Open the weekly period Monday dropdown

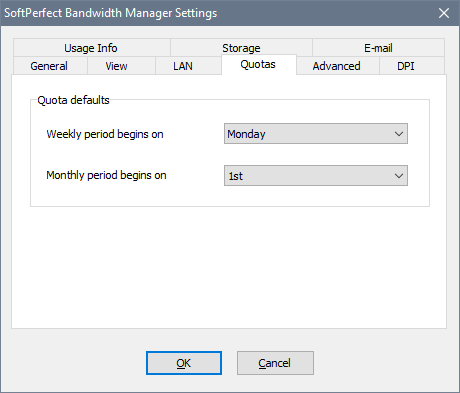316,134
